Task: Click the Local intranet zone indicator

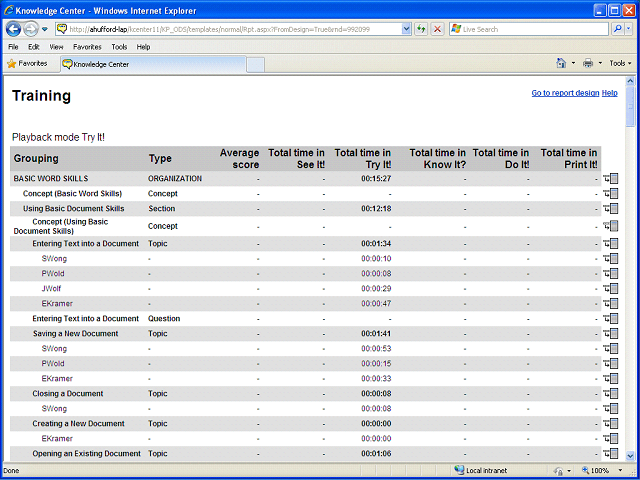Action: pyautogui.click(x=480, y=470)
